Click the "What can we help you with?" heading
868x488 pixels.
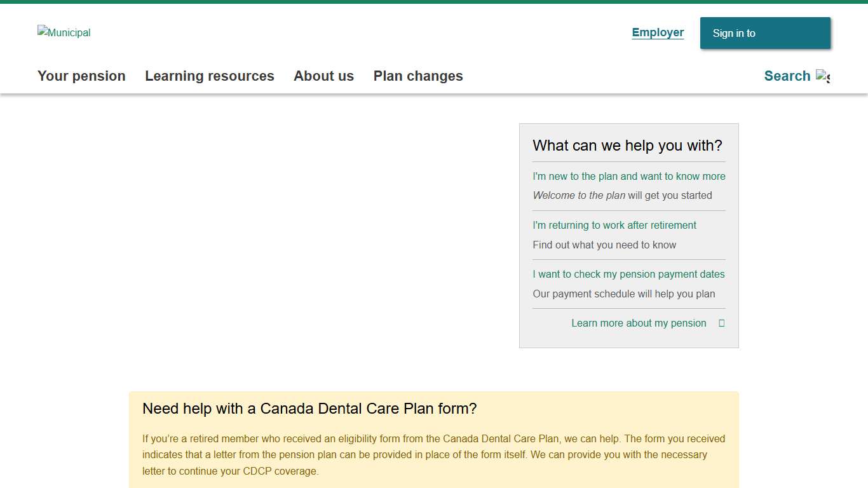click(627, 146)
